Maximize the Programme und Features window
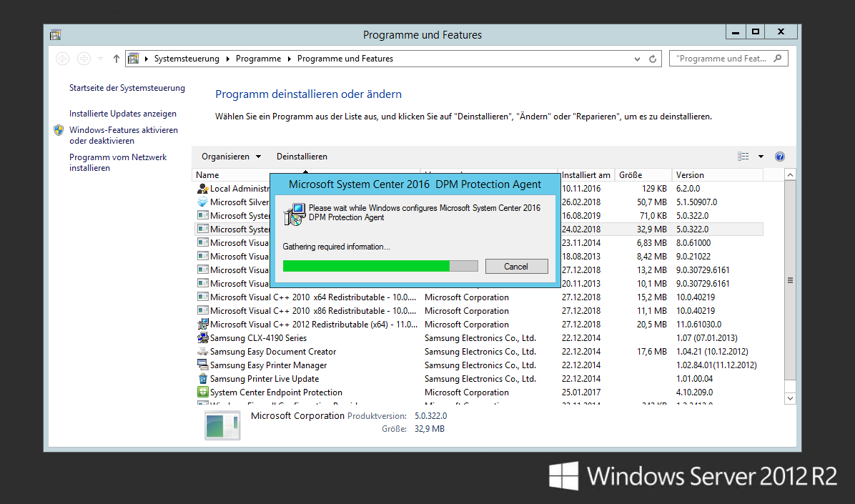Viewport: 855px width, 504px height. pyautogui.click(x=755, y=32)
